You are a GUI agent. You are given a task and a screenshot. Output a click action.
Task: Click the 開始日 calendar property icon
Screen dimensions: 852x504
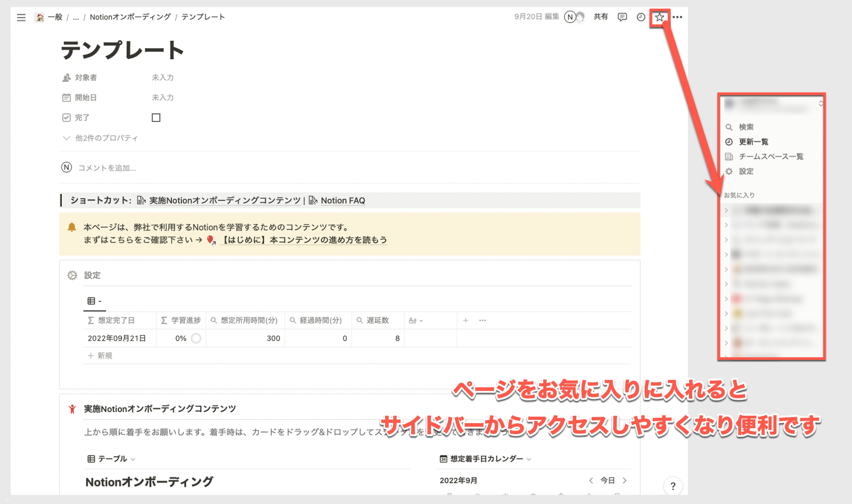[x=66, y=98]
